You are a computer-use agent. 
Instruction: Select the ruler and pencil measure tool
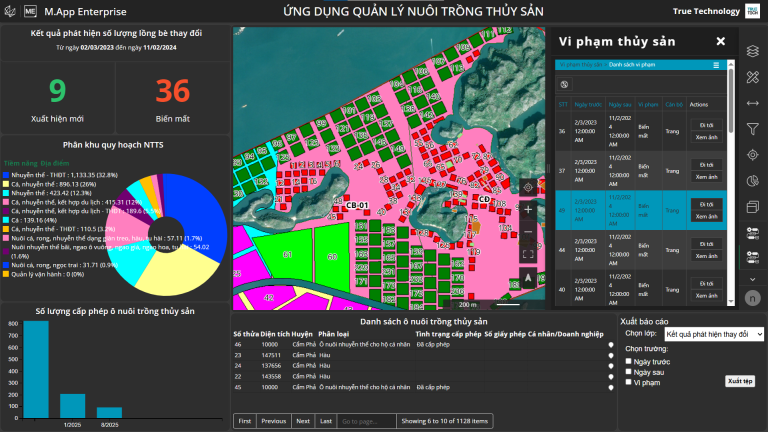(x=753, y=77)
